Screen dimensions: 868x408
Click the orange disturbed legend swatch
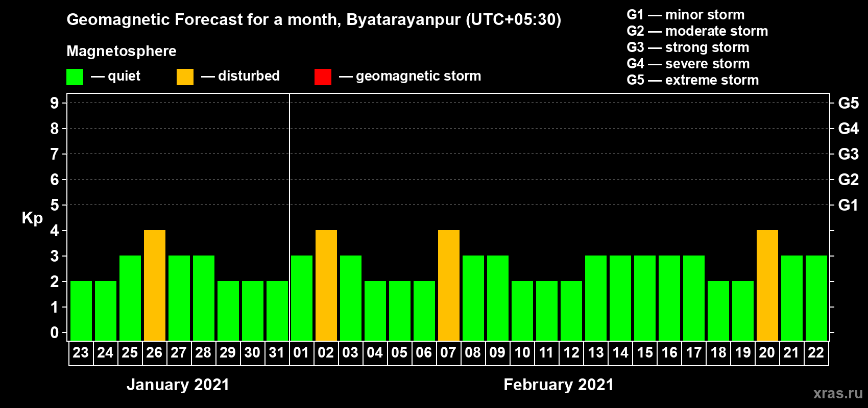[185, 77]
